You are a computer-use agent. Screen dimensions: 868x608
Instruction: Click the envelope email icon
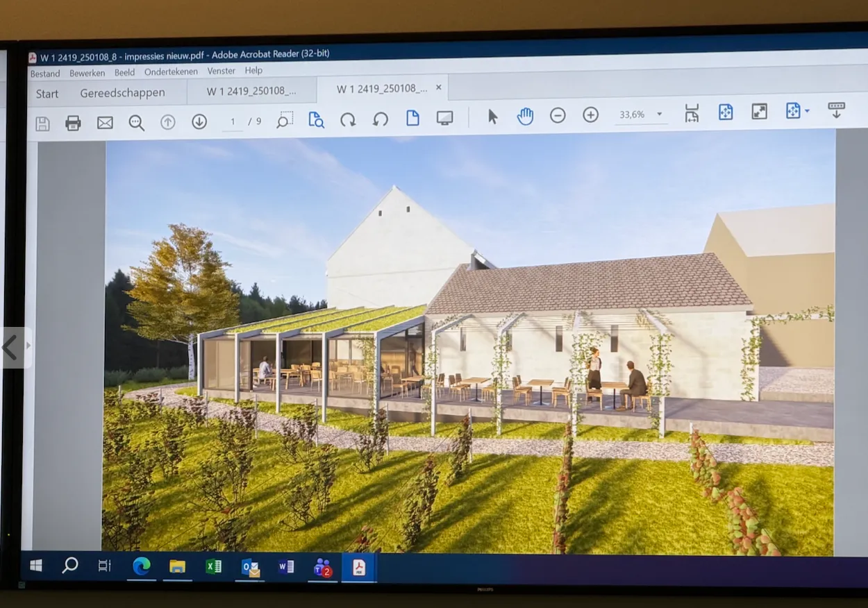point(105,123)
